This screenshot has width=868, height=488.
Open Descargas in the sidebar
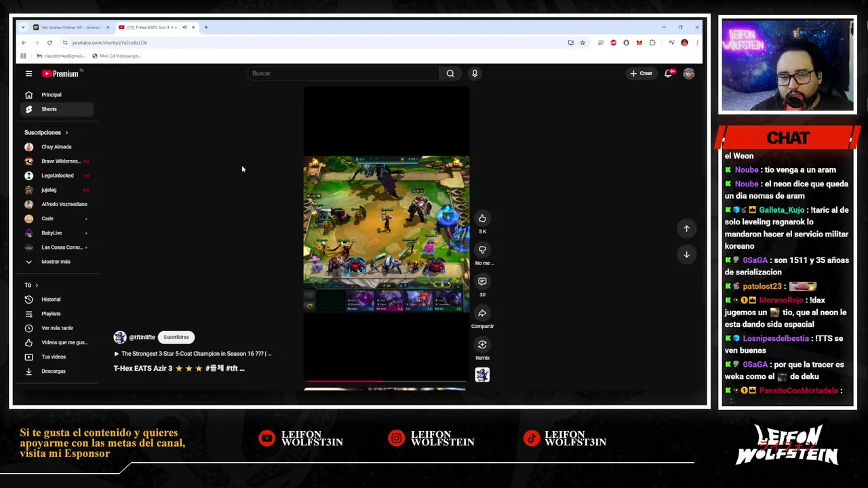tap(56, 371)
